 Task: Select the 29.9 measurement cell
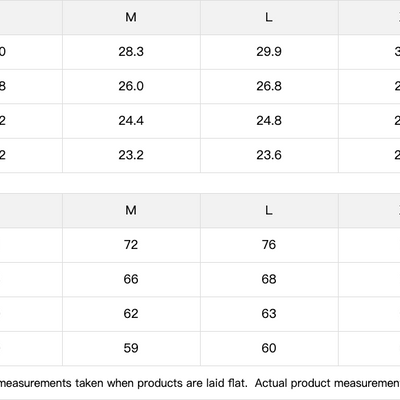coord(269,52)
